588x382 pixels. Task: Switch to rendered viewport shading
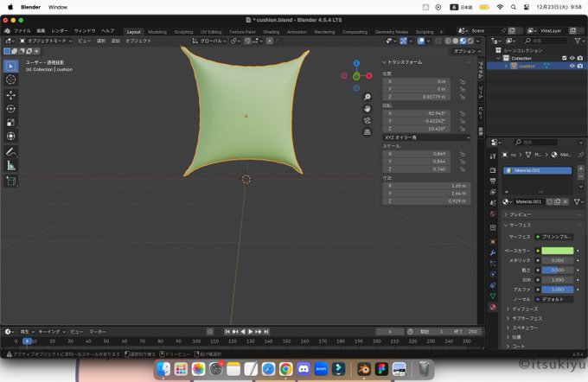tap(470, 41)
